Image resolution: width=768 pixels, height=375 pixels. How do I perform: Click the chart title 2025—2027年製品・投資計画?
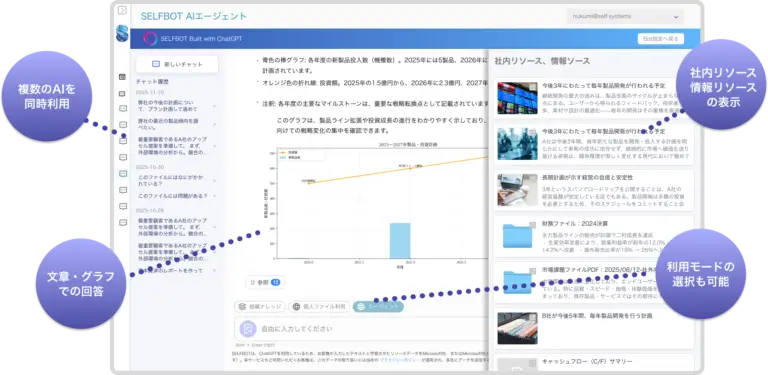click(408, 145)
